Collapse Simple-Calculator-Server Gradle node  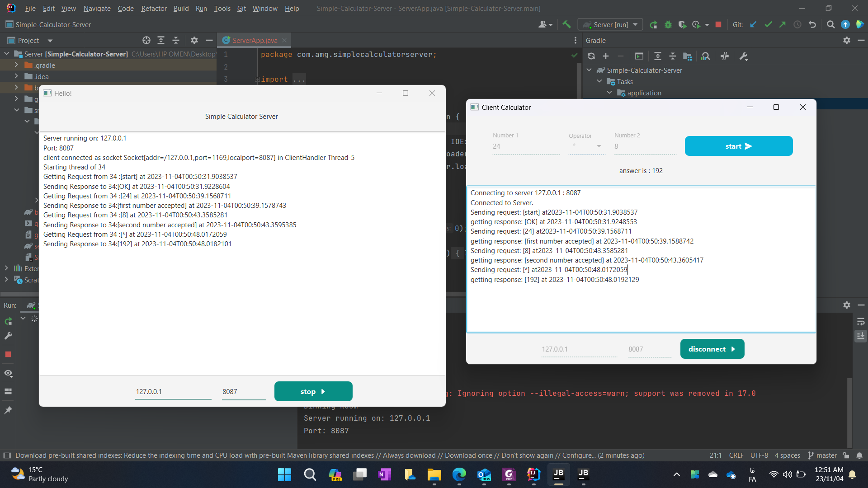coord(589,70)
